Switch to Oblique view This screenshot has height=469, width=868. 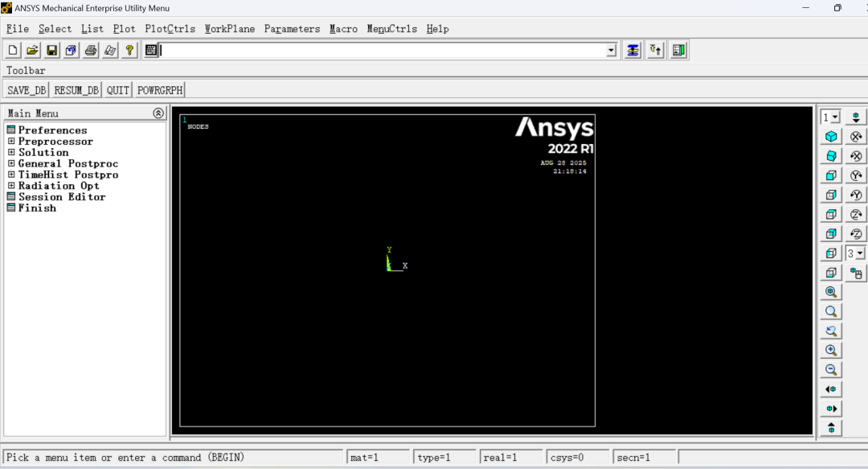point(831,156)
